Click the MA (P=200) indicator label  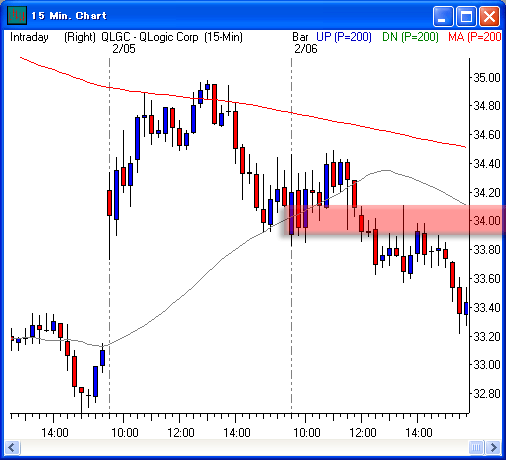pos(475,37)
